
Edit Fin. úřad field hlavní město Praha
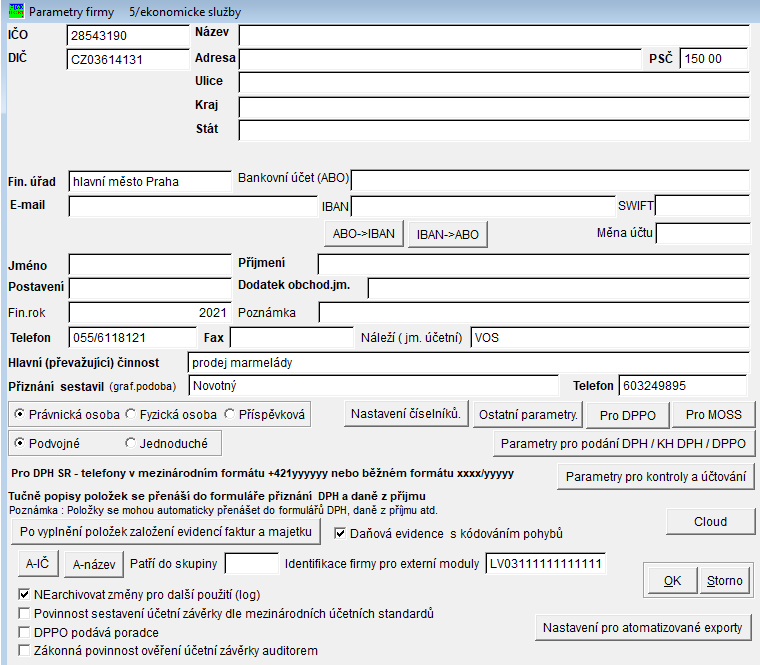[x=150, y=182]
